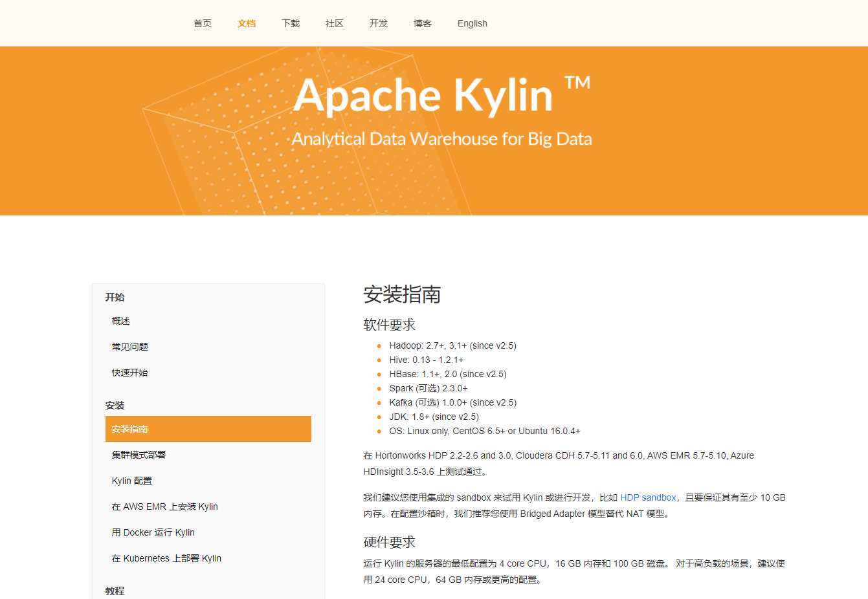Click the 软件要求 heading
The width and height of the screenshot is (868, 599).
[x=390, y=325]
